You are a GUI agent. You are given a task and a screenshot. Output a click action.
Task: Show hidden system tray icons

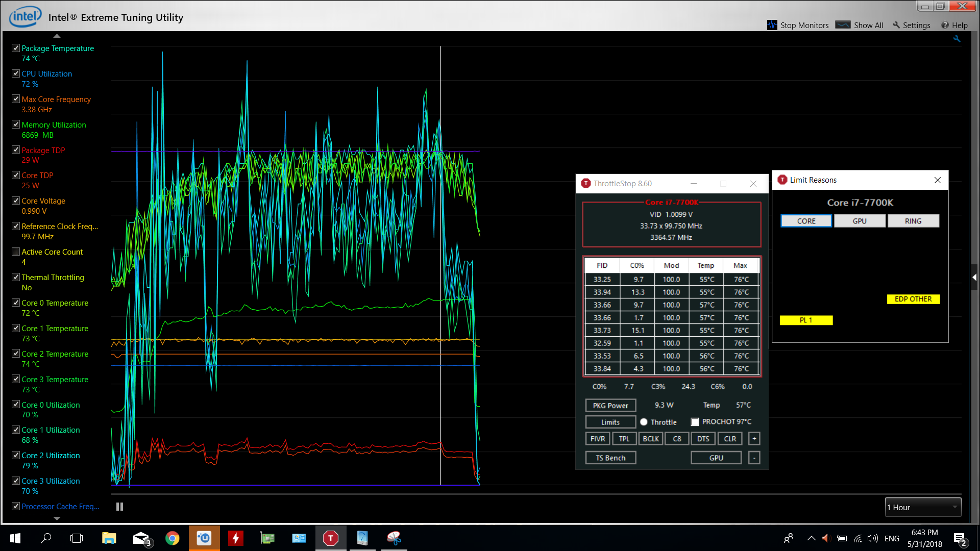(x=811, y=538)
